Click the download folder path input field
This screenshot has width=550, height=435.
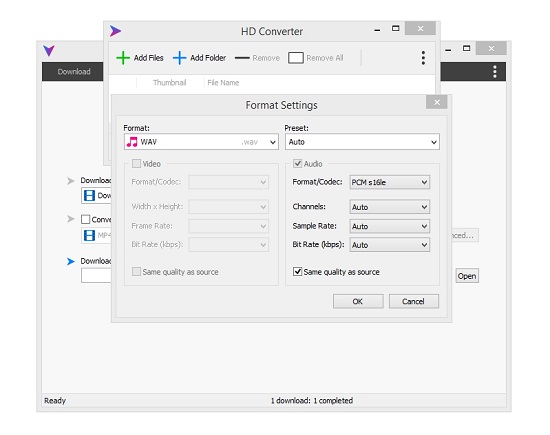pyautogui.click(x=96, y=276)
